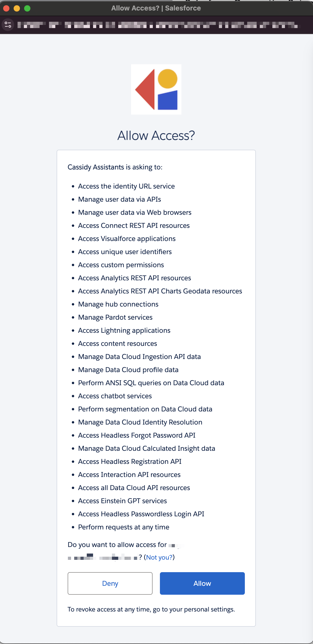Click the blurred address bar area

[x=157, y=25]
